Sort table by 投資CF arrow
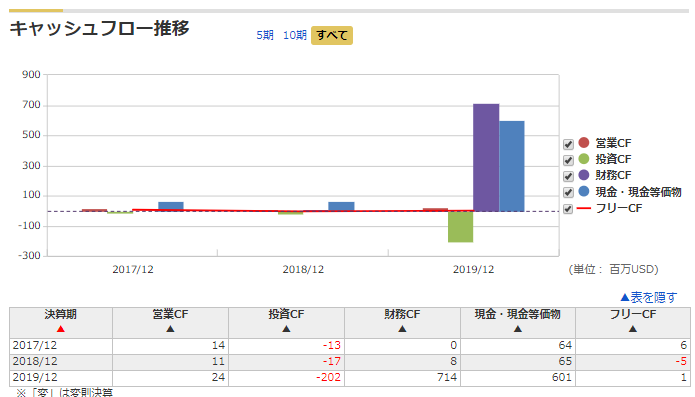This screenshot has width=695, height=397. pos(286,329)
